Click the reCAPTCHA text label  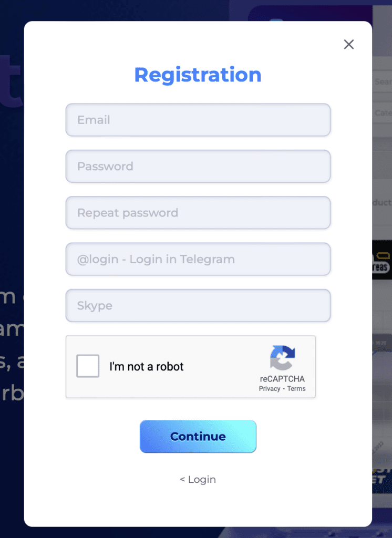coord(282,379)
